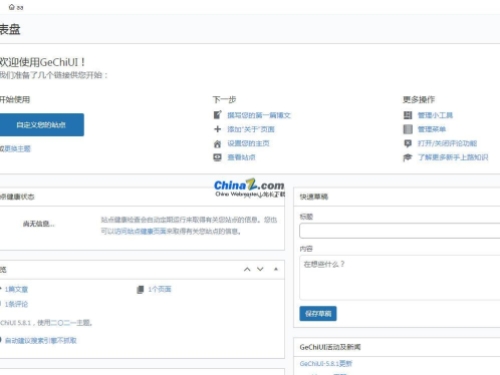
Task: Click the write first post pencil icon
Action: point(217,115)
